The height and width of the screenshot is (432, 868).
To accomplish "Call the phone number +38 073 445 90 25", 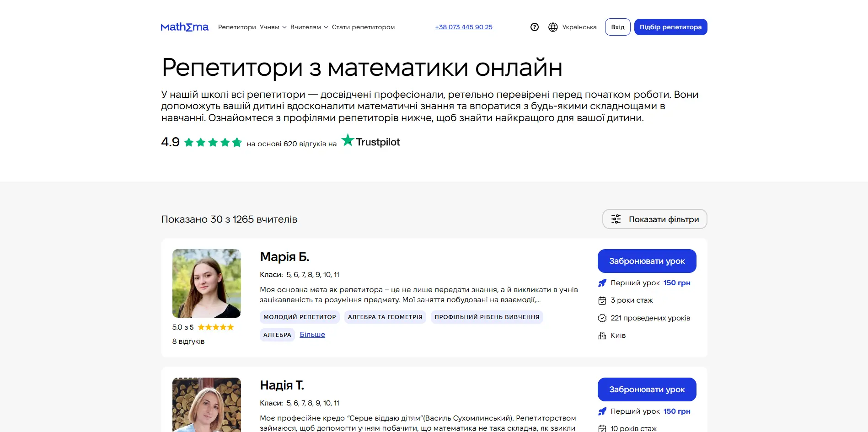I will [x=463, y=27].
